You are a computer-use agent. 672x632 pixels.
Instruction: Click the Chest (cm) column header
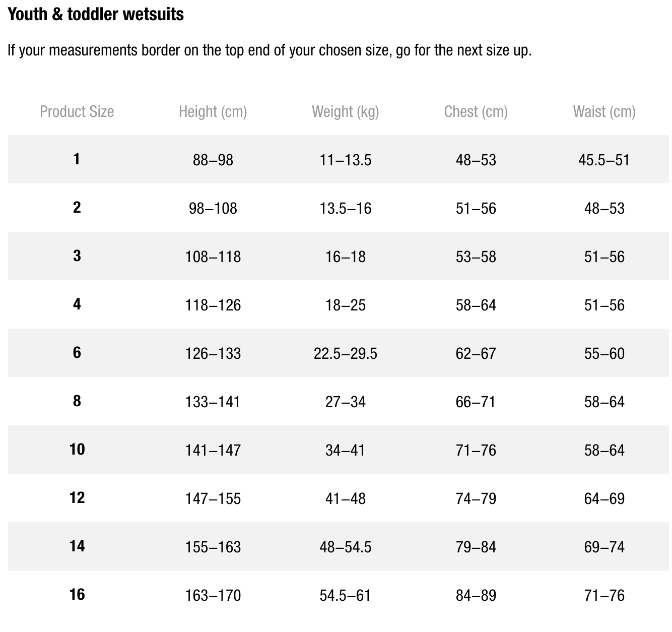coord(476,111)
